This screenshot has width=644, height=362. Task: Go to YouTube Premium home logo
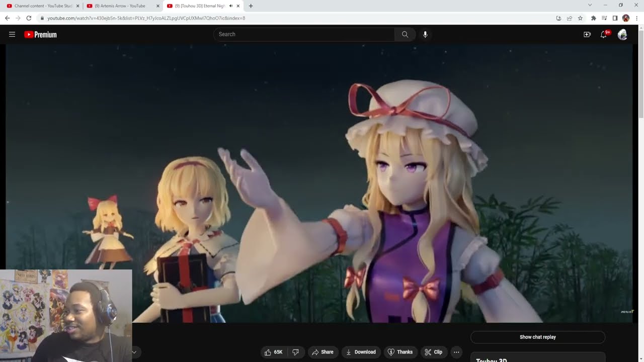40,34
